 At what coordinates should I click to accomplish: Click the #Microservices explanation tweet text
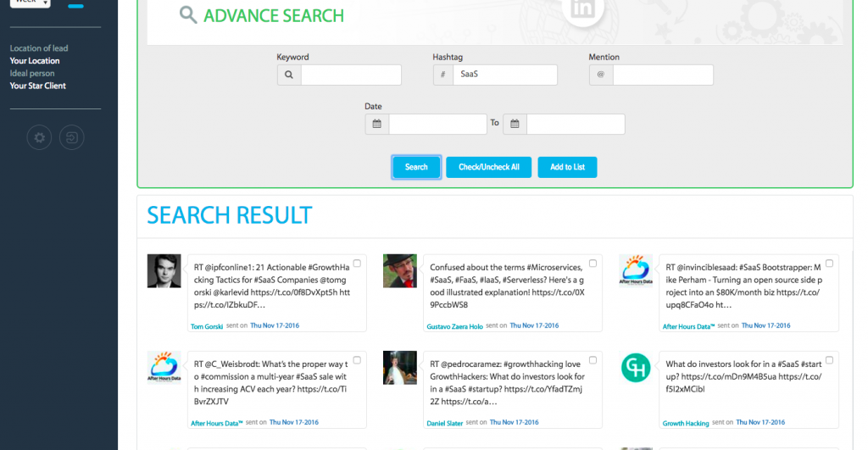pos(507,286)
